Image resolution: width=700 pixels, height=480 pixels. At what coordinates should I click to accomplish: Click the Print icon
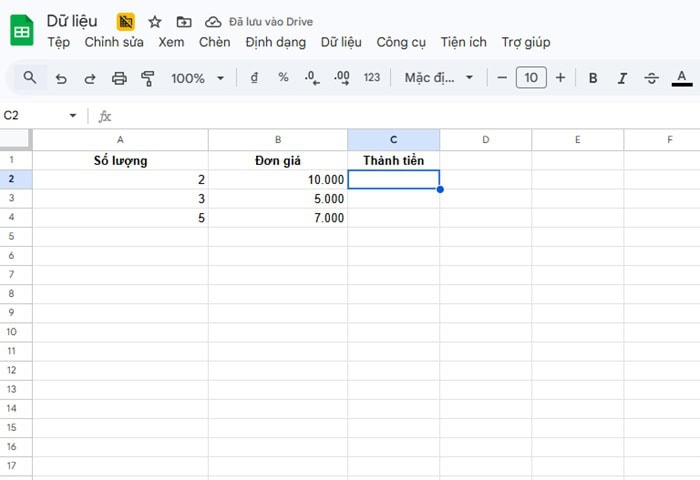120,78
